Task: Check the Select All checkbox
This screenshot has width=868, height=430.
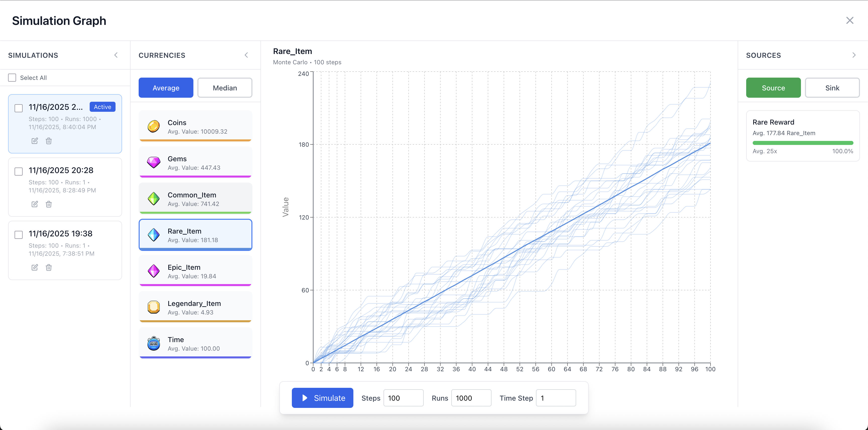Action: click(x=12, y=78)
